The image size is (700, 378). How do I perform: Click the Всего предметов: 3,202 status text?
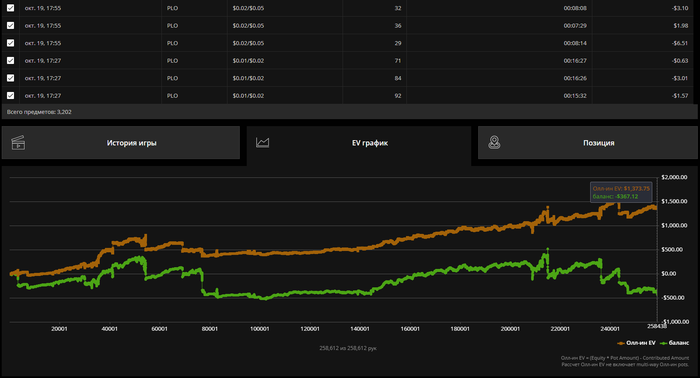[x=39, y=112]
